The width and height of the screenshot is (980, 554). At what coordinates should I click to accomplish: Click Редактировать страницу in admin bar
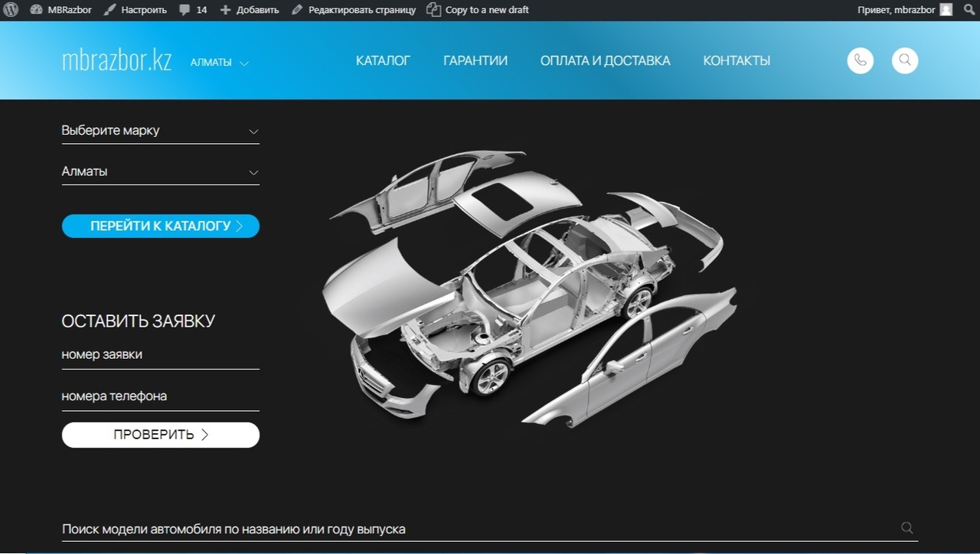coord(354,10)
